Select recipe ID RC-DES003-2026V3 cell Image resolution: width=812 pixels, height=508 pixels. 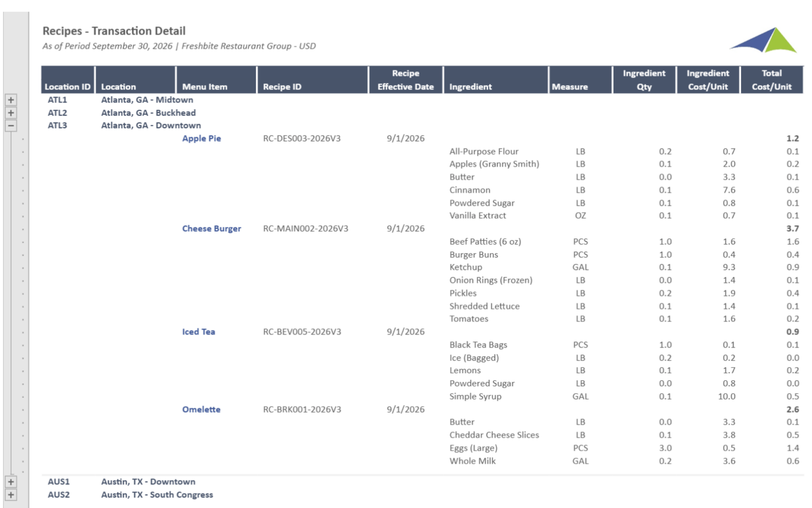click(x=302, y=138)
